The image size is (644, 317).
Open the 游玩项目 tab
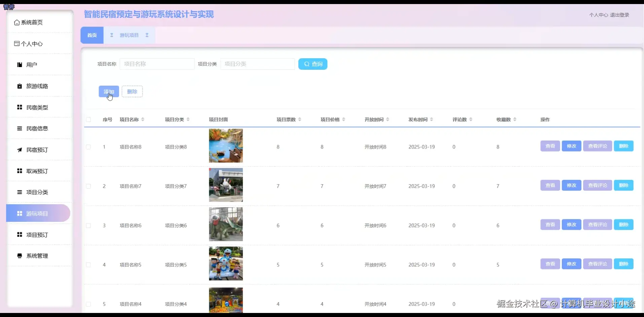tap(129, 35)
